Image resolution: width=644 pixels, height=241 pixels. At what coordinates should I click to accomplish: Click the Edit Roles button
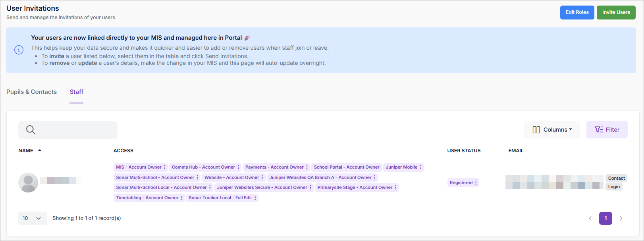pos(577,12)
